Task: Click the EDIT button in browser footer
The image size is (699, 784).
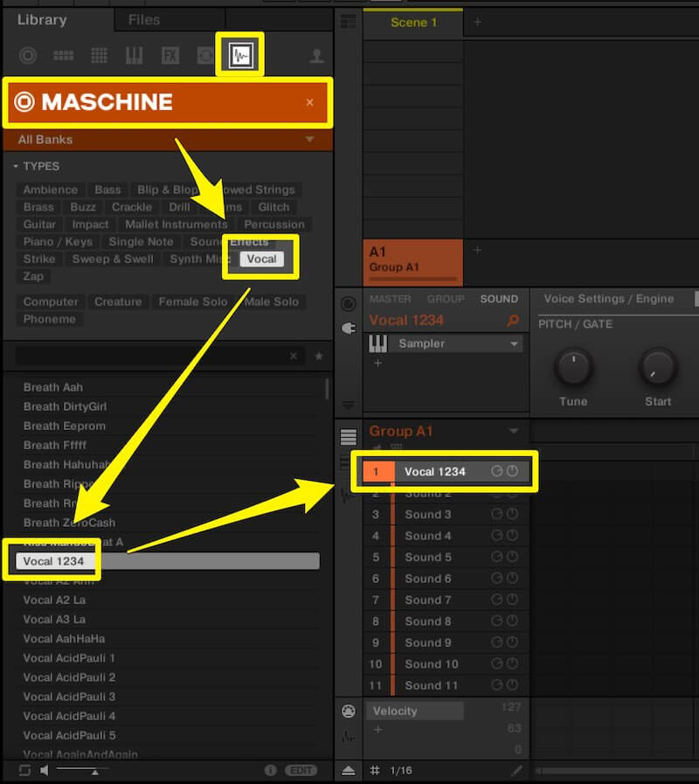Action: [x=301, y=770]
